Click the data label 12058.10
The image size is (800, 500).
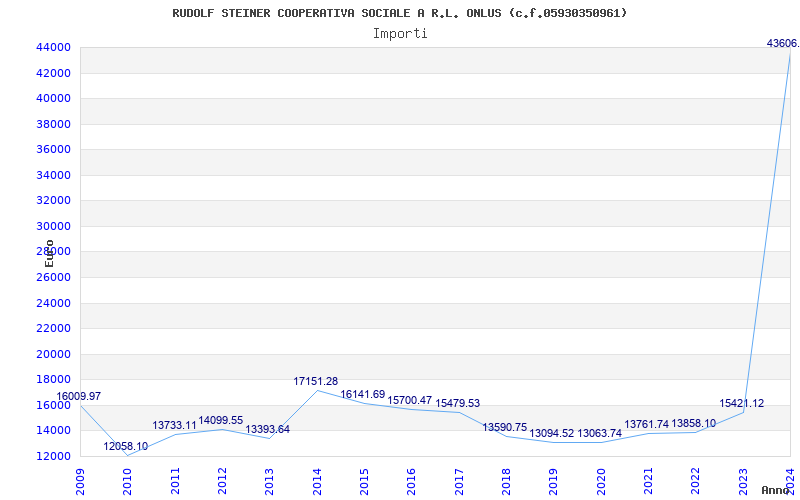[126, 446]
